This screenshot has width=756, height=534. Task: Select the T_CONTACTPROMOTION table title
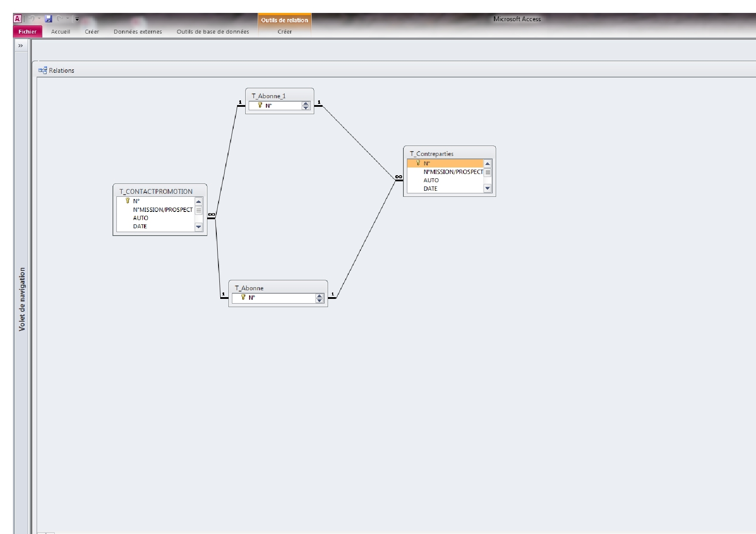pos(156,192)
